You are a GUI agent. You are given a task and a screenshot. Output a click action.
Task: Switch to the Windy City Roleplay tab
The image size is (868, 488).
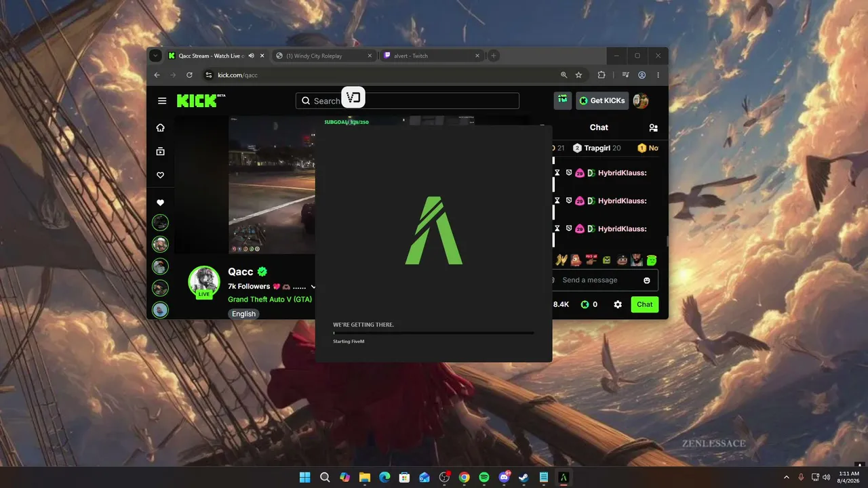[x=323, y=56]
